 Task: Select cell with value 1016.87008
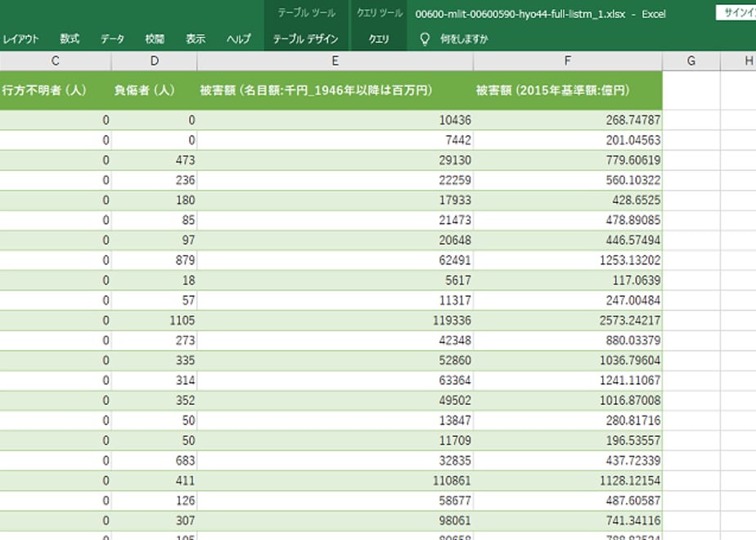568,401
